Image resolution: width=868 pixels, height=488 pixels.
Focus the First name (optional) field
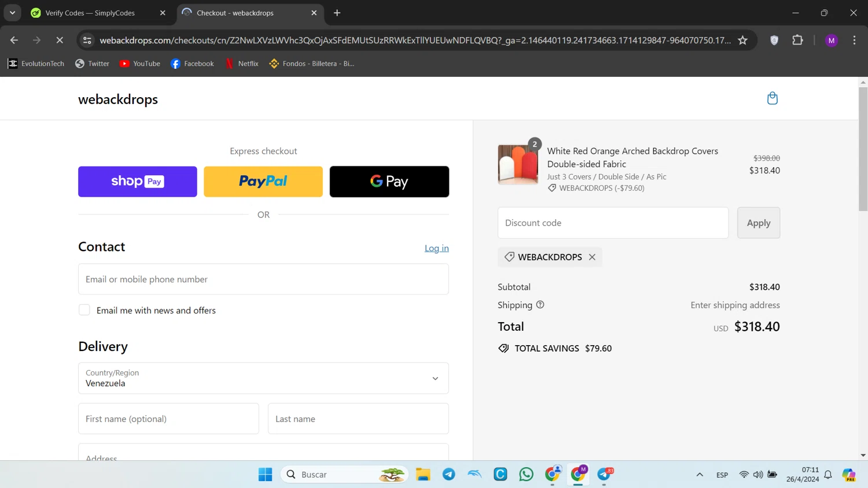click(x=168, y=419)
